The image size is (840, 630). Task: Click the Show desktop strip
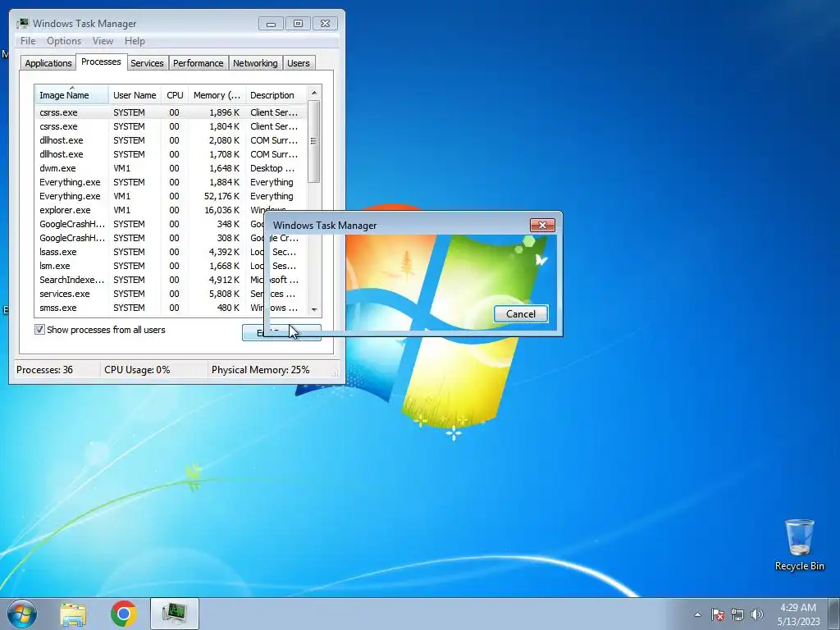pos(834,614)
